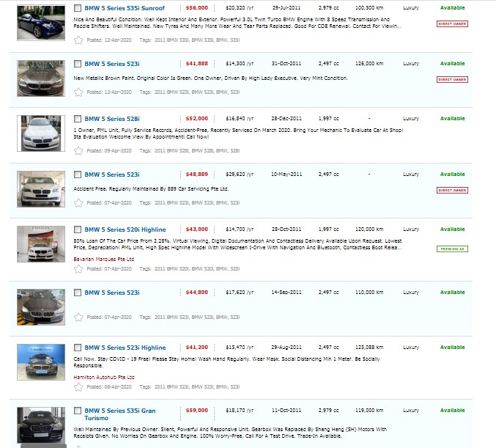496x448 pixels.
Task: Tick checkbox for BMW 5 Series 535i Sunroof
Action: click(x=78, y=8)
